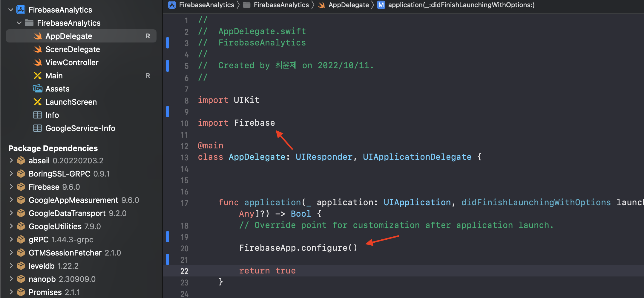Click the ViewController Swift file icon
This screenshot has width=644, height=298.
click(37, 63)
